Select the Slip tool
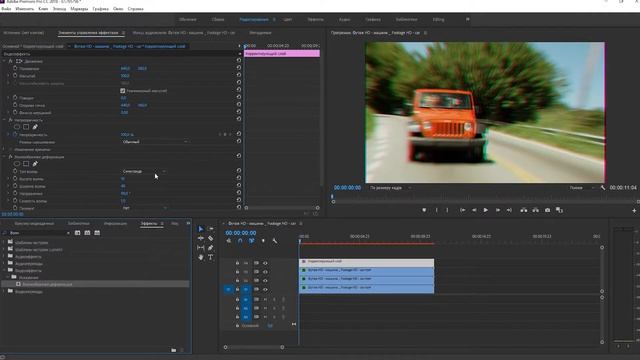The height and width of the screenshot is (360, 640). click(200, 248)
